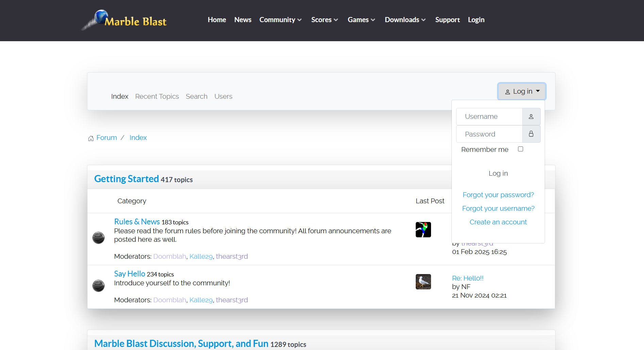Expand the Community dropdown menu
Screen dimensions: 644x350
(280, 20)
